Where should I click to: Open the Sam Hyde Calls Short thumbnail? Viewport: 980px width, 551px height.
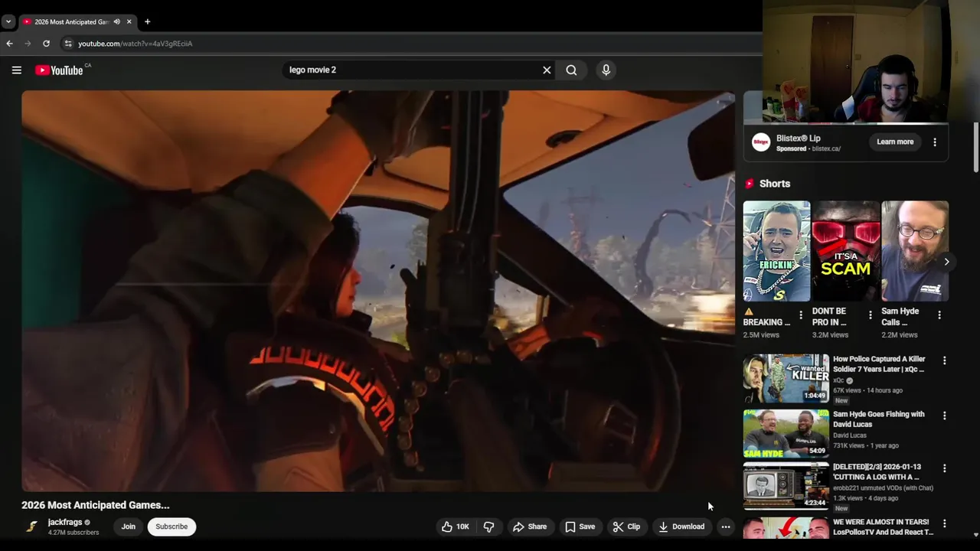915,251
